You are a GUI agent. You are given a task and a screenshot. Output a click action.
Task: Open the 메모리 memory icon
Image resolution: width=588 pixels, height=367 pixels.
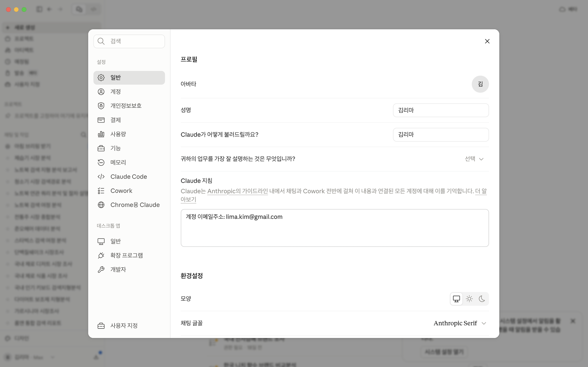(x=101, y=162)
